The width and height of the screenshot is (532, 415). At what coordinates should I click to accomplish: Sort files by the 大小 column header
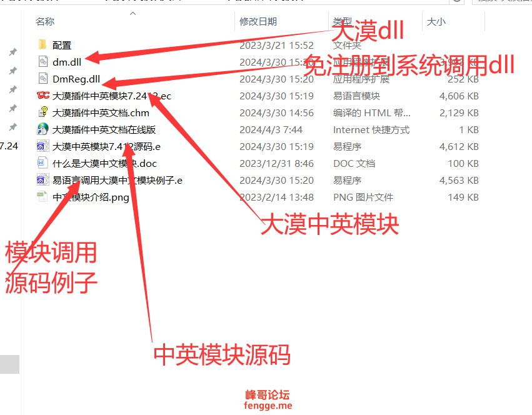point(436,22)
